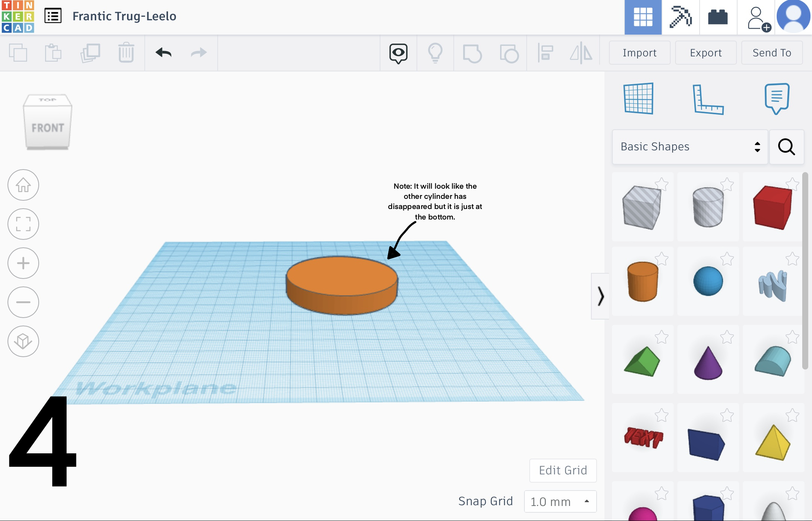Search shapes with the magnifier icon

click(x=786, y=147)
